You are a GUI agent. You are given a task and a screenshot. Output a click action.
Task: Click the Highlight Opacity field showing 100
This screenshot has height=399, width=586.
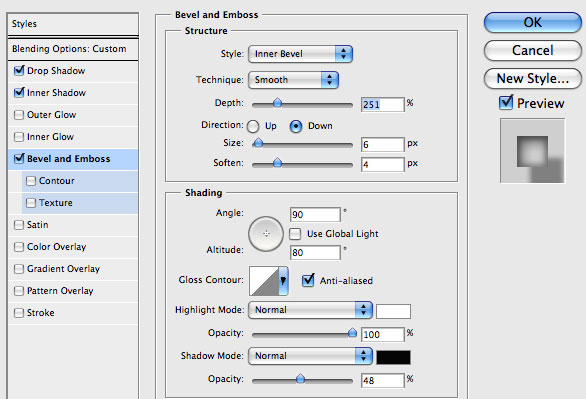383,334
